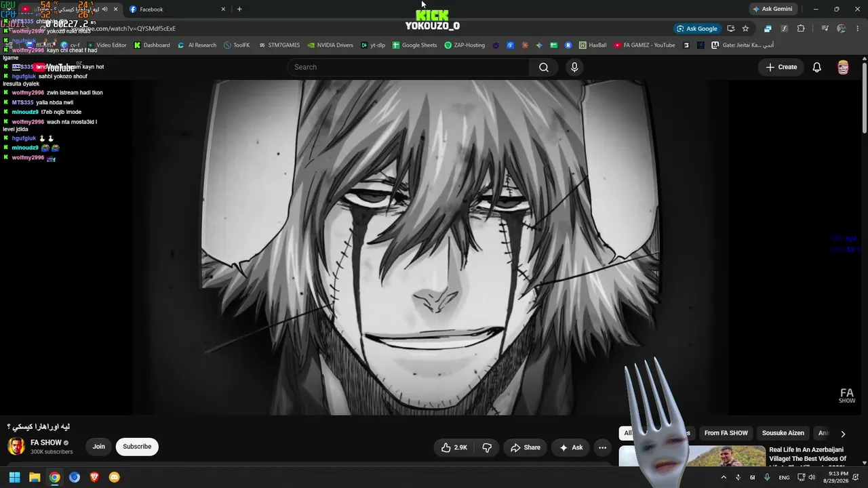Activate voice search microphone
The width and height of the screenshot is (868, 488).
[574, 67]
